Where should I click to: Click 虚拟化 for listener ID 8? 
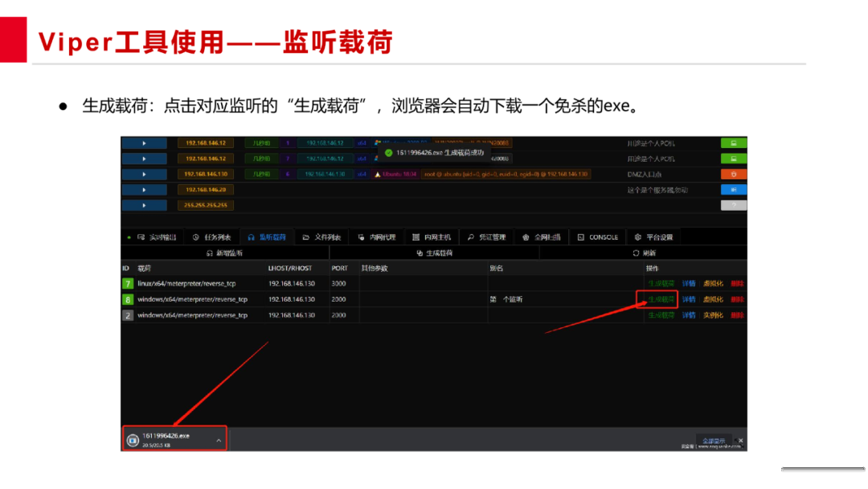click(713, 299)
